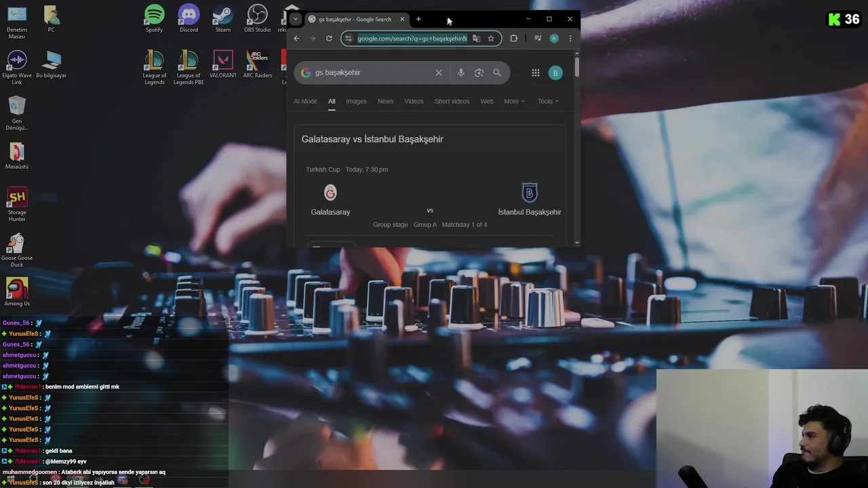Open the Chrome extensions puzzle icon
The height and width of the screenshot is (488, 868).
click(x=513, y=39)
